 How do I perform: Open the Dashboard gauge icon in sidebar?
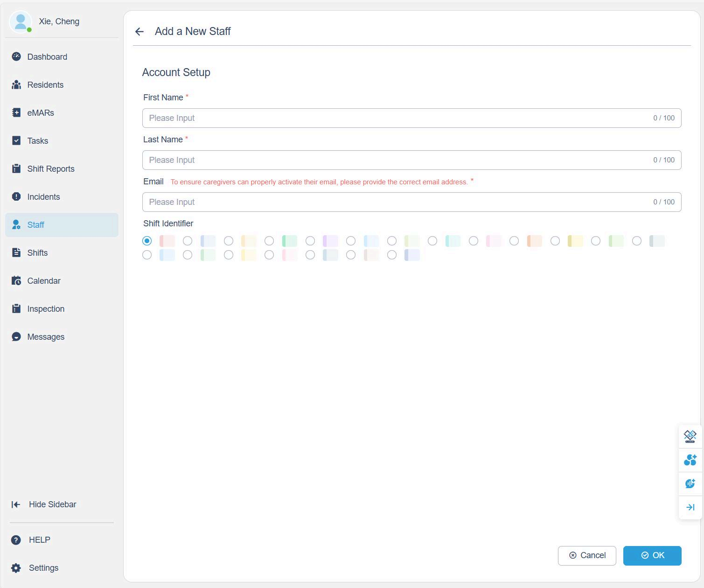16,57
